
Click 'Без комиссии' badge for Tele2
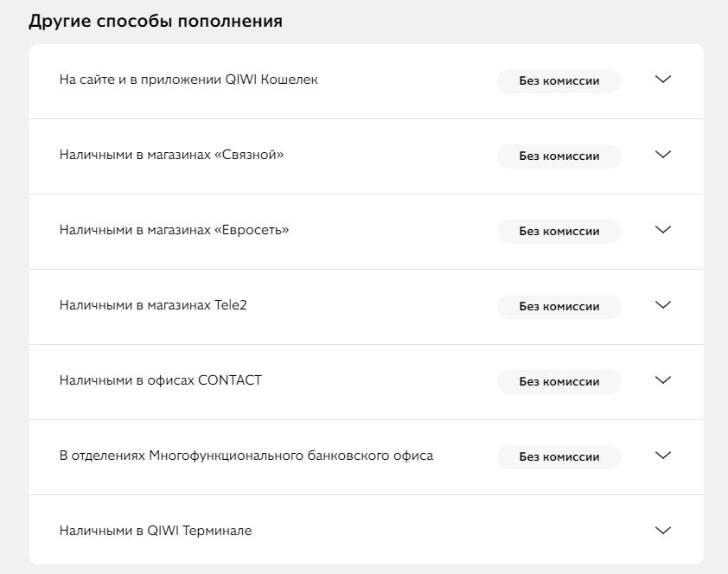[559, 306]
